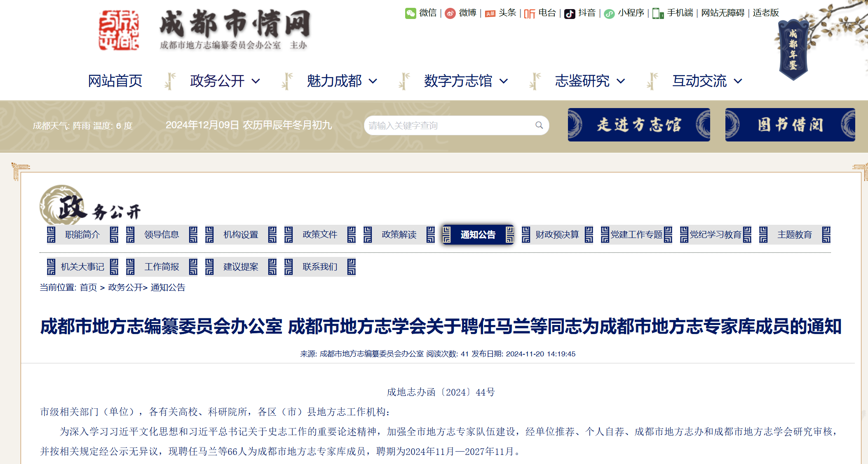Image resolution: width=868 pixels, height=464 pixels.
Task: Open the Weibo icon link
Action: (x=450, y=13)
